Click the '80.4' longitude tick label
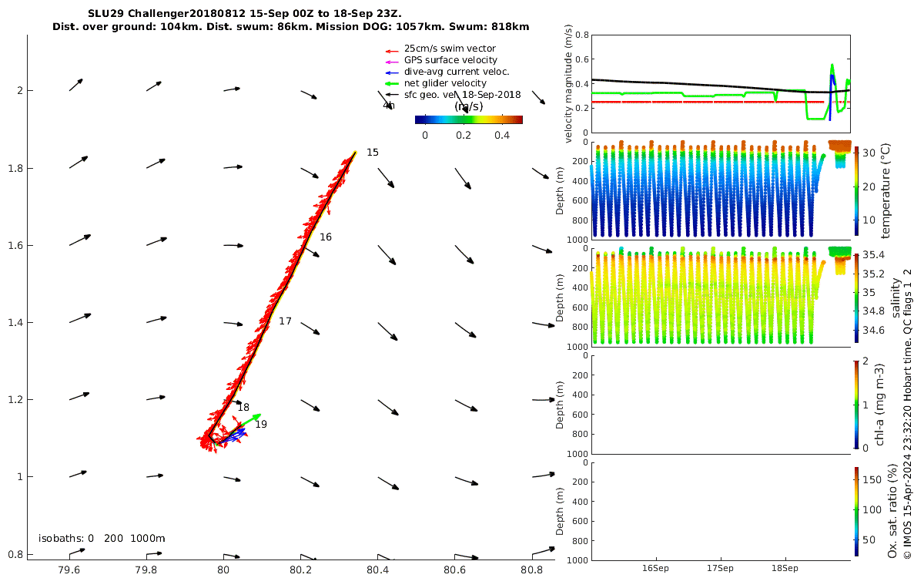This screenshot has height=578, width=924. [377, 570]
